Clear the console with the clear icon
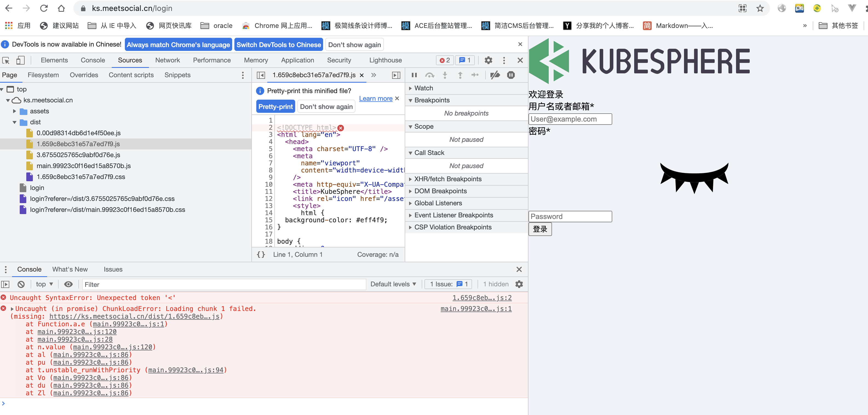Screen dimensions: 868x415 (21, 284)
